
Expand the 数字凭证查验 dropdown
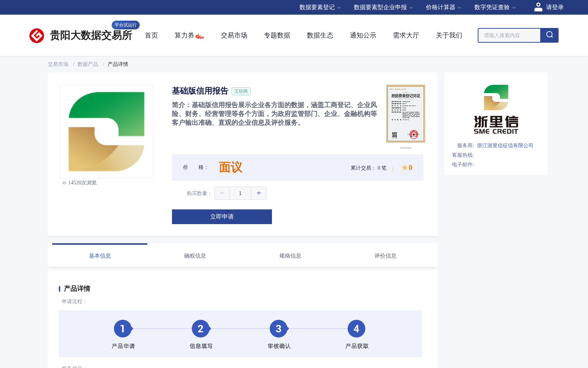coord(495,7)
